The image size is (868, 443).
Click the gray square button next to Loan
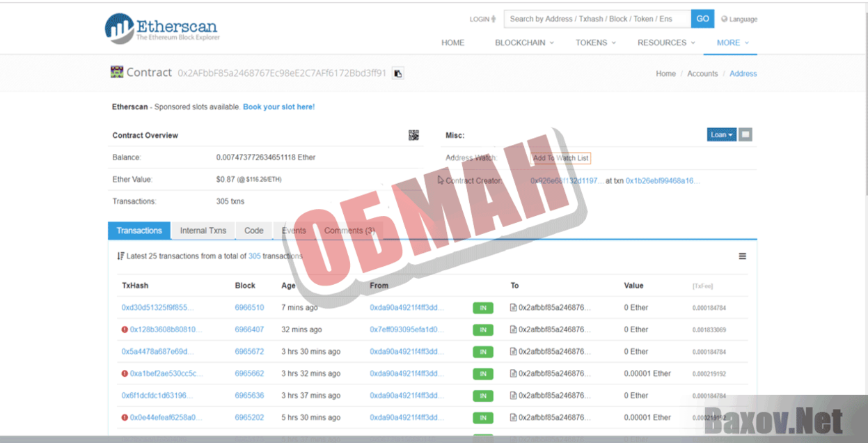pos(745,134)
